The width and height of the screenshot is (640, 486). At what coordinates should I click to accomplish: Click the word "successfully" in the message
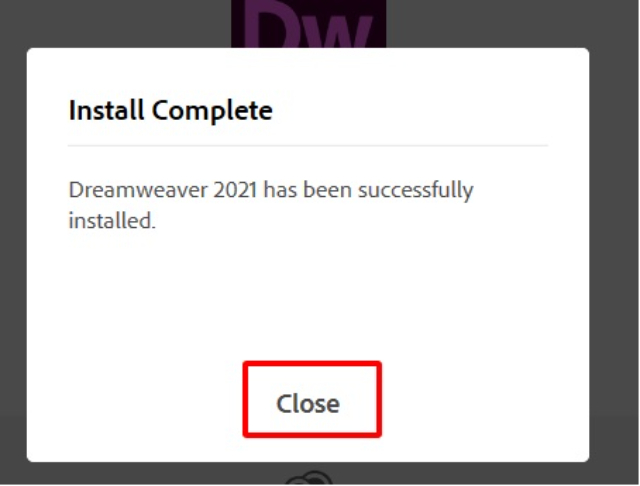pyautogui.click(x=416, y=191)
